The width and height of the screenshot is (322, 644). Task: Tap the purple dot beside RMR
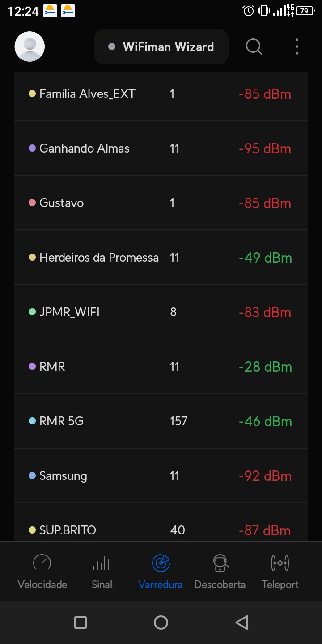pyautogui.click(x=32, y=367)
